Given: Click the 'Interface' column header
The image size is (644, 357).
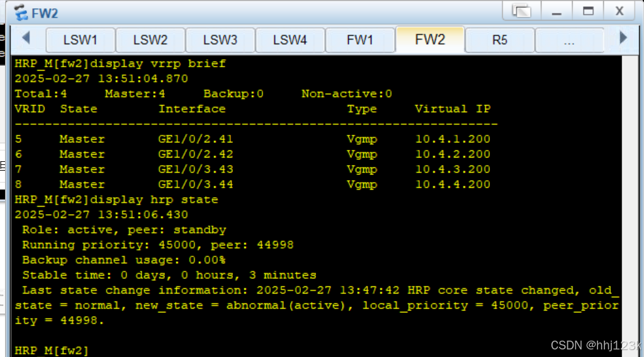Looking at the screenshot, I should tap(192, 109).
